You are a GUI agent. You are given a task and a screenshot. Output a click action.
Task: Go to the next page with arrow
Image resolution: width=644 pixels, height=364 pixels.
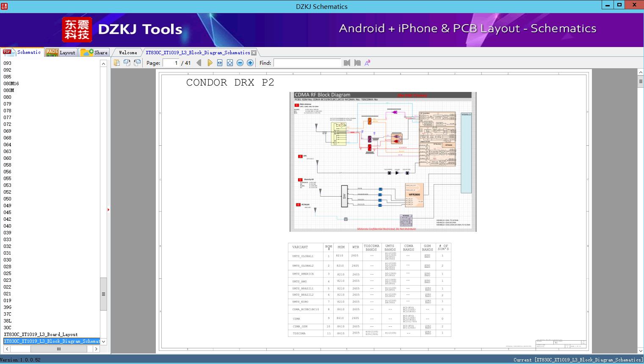(x=210, y=63)
